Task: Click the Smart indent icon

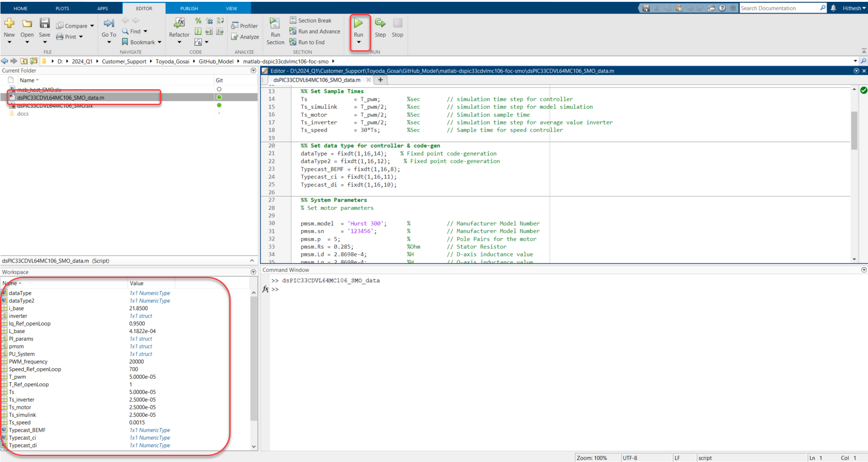Action: pos(198,31)
